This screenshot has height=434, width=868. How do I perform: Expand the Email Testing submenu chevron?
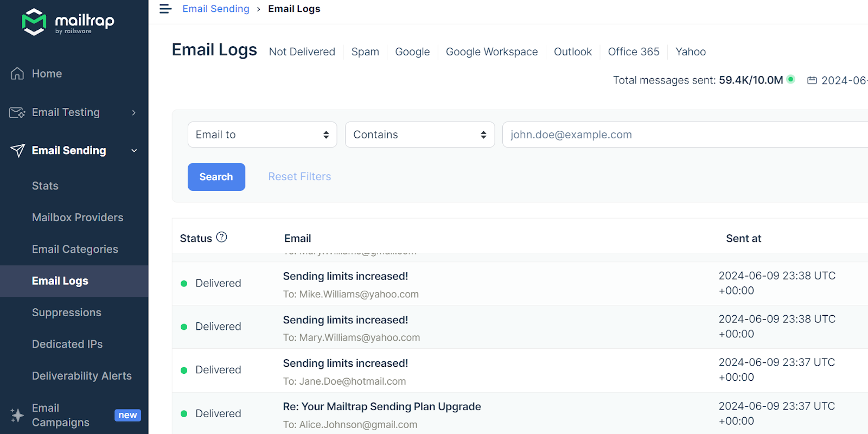coord(133,112)
